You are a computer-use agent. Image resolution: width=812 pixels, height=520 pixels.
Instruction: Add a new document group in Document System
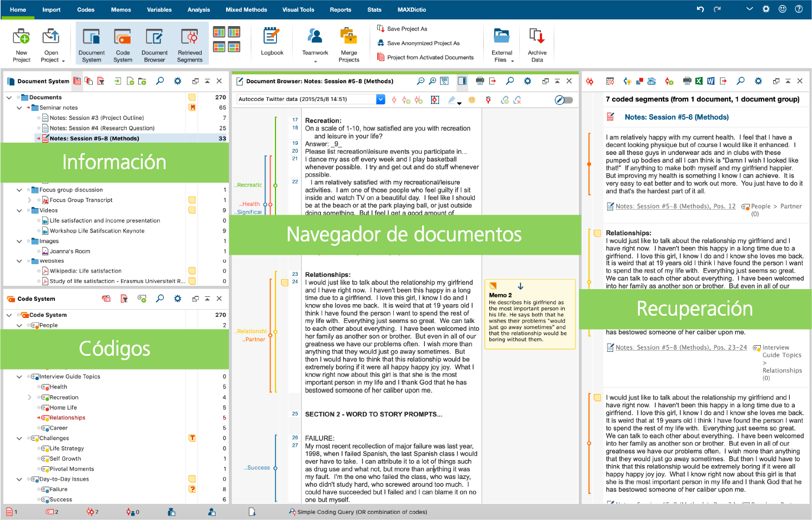click(x=142, y=81)
